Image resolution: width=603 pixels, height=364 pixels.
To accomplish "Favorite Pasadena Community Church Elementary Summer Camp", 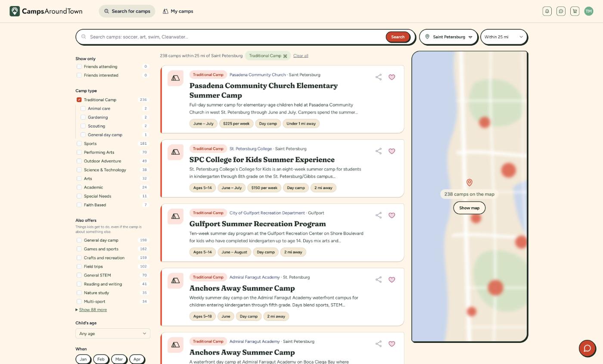I will (392, 77).
